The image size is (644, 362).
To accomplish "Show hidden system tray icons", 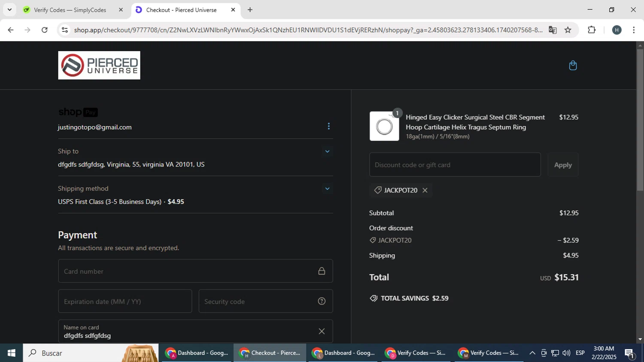I will click(x=532, y=353).
